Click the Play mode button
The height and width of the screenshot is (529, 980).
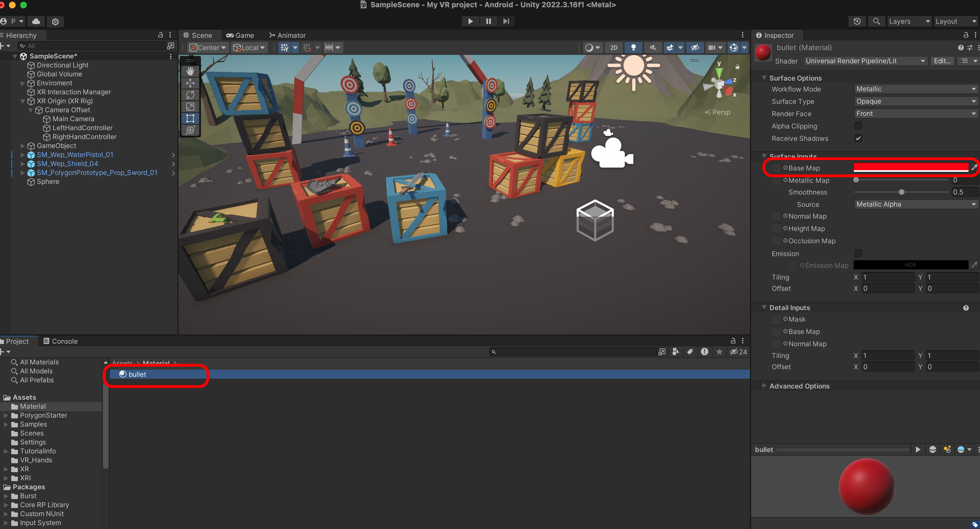click(x=470, y=21)
